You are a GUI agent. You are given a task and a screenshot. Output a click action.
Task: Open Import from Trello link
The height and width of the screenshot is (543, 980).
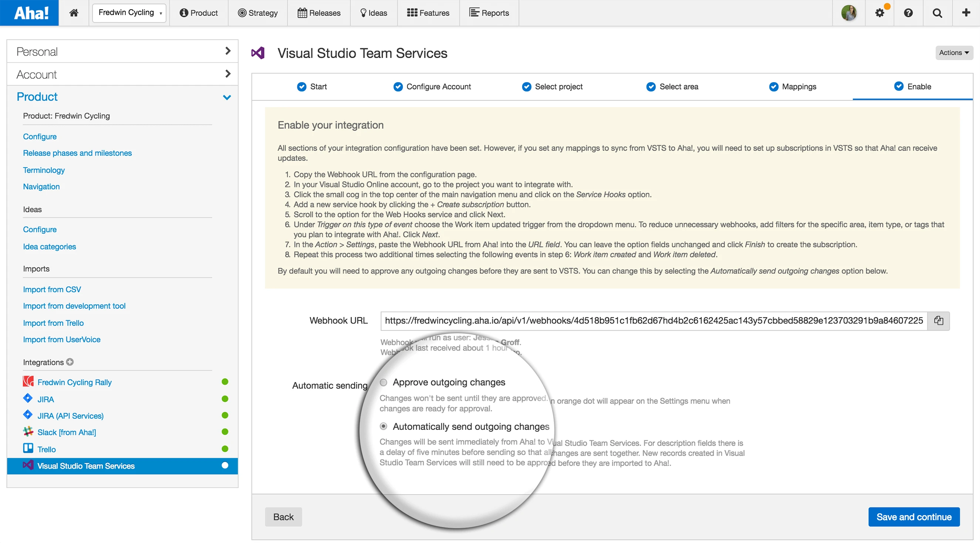(x=53, y=323)
